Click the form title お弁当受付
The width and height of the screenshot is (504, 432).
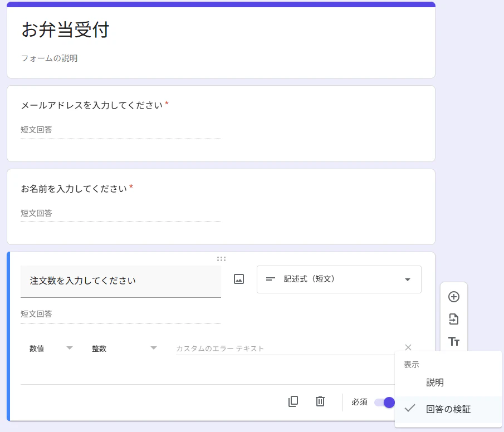[65, 30]
